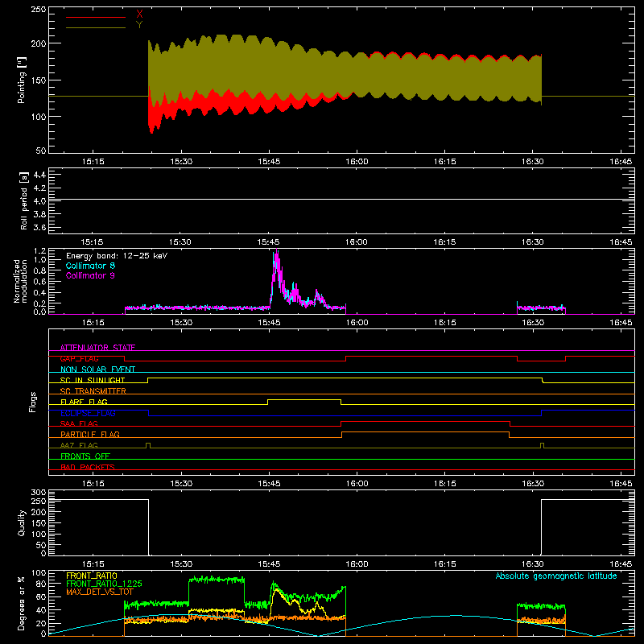Click the dim olive flag label above FRONTS_OFF
This screenshot has width=644, height=644.
(79, 445)
